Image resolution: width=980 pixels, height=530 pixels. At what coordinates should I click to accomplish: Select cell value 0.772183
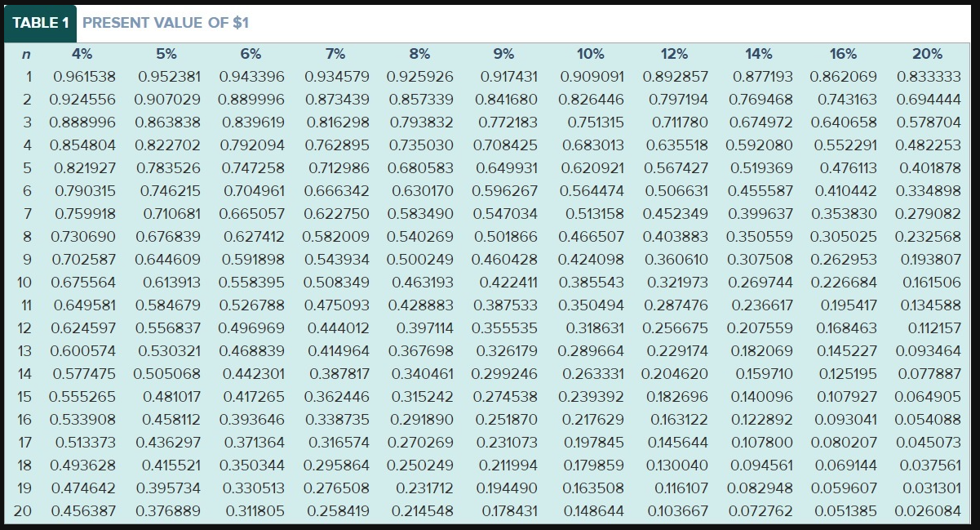(x=507, y=122)
